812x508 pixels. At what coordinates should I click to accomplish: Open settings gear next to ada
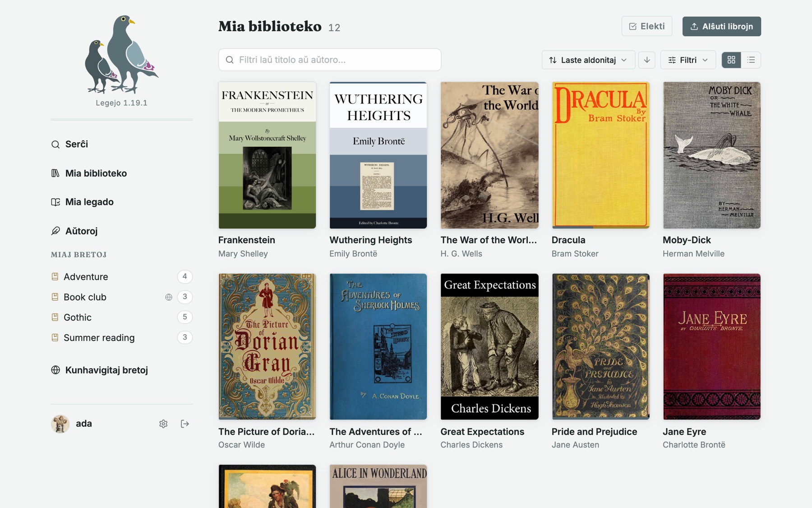pyautogui.click(x=163, y=424)
